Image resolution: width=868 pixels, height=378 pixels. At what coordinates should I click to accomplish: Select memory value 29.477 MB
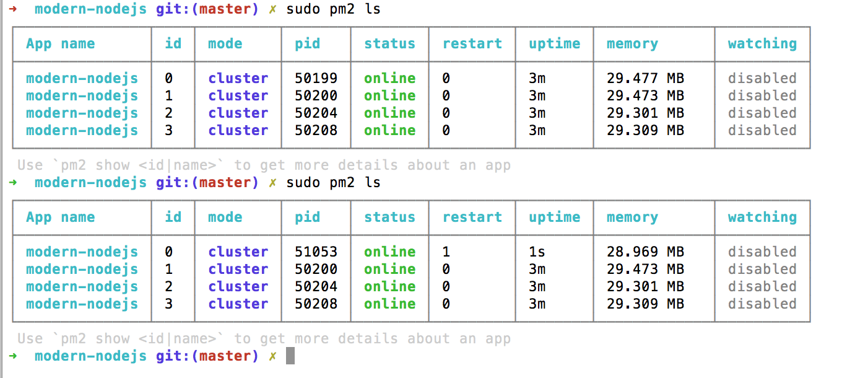(x=645, y=78)
